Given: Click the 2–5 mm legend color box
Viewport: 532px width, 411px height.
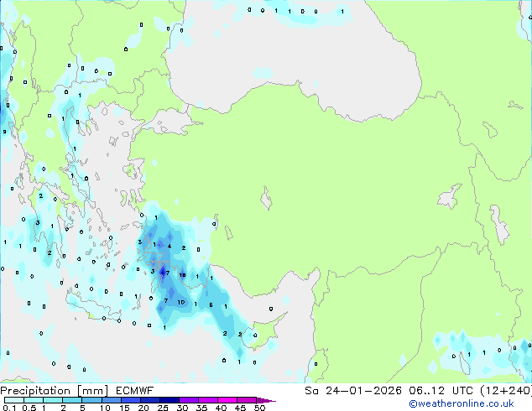Looking at the screenshot, I should pos(72,400).
